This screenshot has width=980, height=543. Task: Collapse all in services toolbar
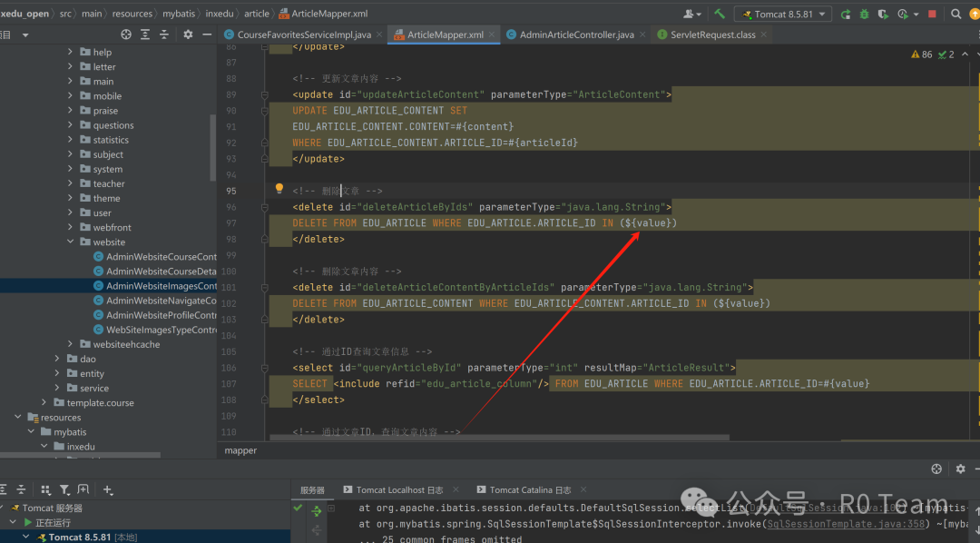(21, 489)
